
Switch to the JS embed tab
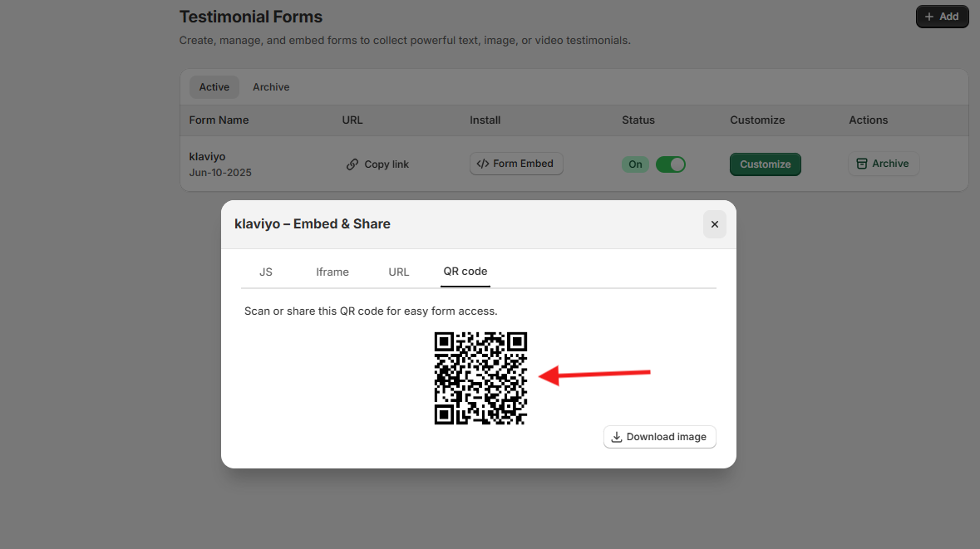pos(266,272)
